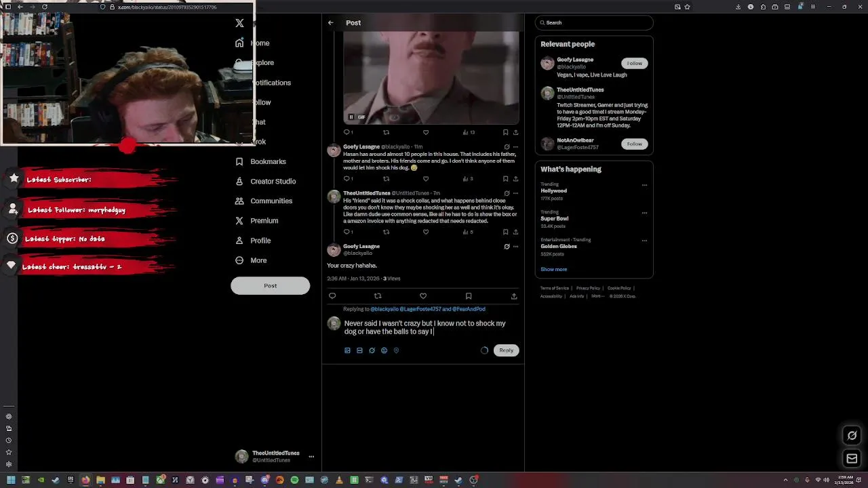Open Windows Start button on taskbar
The width and height of the screenshot is (868, 488).
(11, 480)
